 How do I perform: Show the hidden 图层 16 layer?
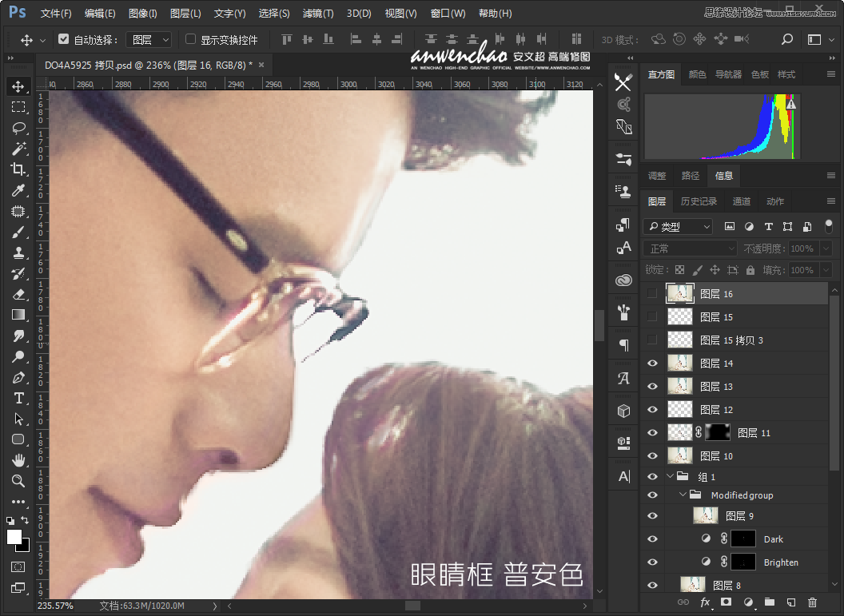[652, 293]
